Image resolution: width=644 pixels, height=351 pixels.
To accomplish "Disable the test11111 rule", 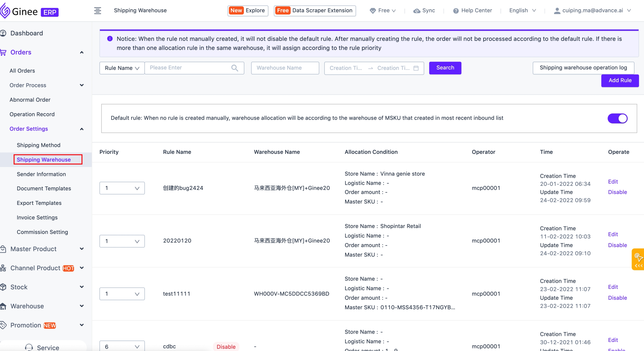I will (x=617, y=298).
